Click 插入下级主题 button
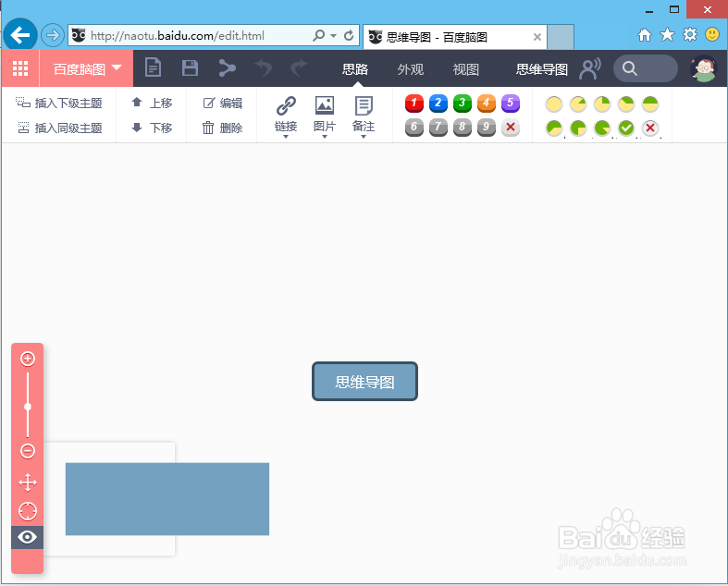This screenshot has width=728, height=586. pos(59,103)
